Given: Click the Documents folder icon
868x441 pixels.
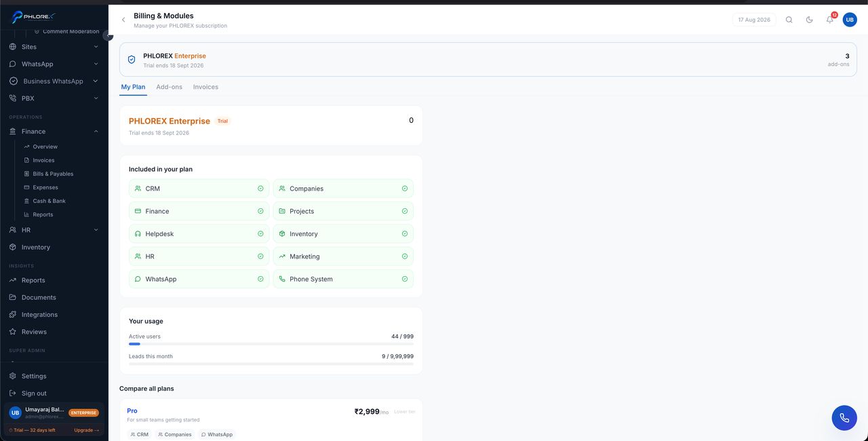Looking at the screenshot, I should (13, 297).
